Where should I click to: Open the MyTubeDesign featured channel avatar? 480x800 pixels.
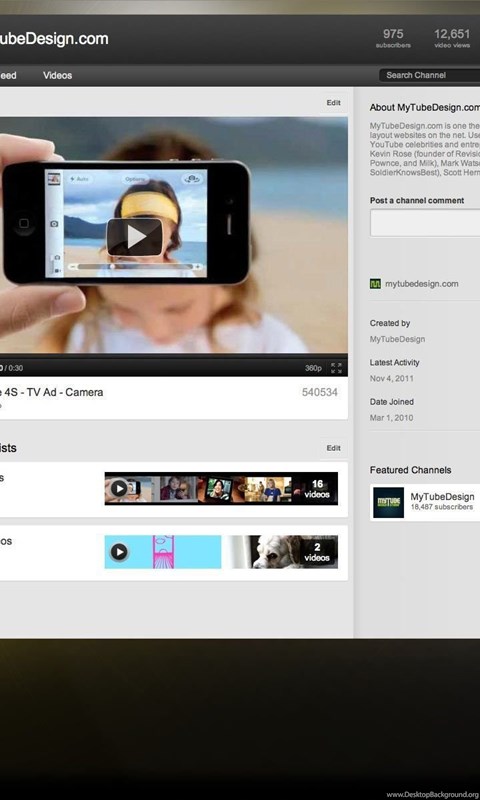(x=388, y=503)
